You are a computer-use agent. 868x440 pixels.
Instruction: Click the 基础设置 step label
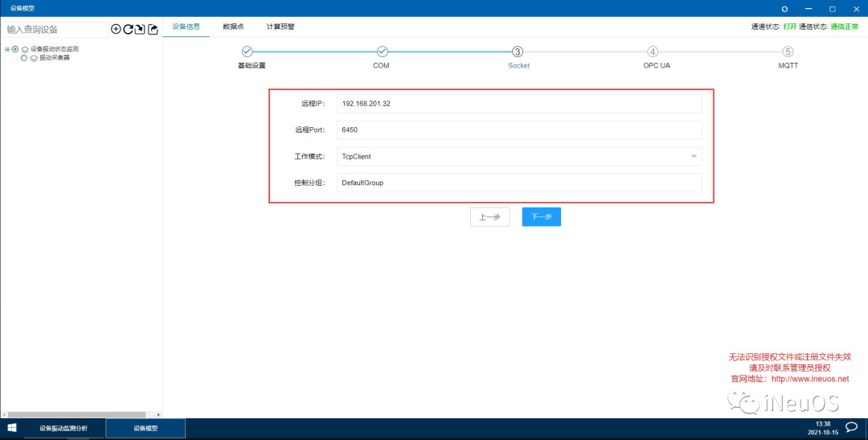pos(252,65)
